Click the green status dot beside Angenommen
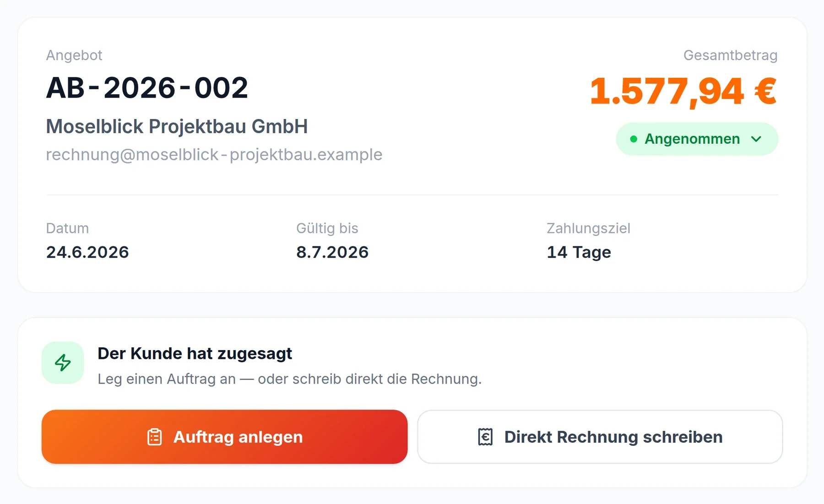Viewport: 824px width, 504px height. pyautogui.click(x=634, y=139)
